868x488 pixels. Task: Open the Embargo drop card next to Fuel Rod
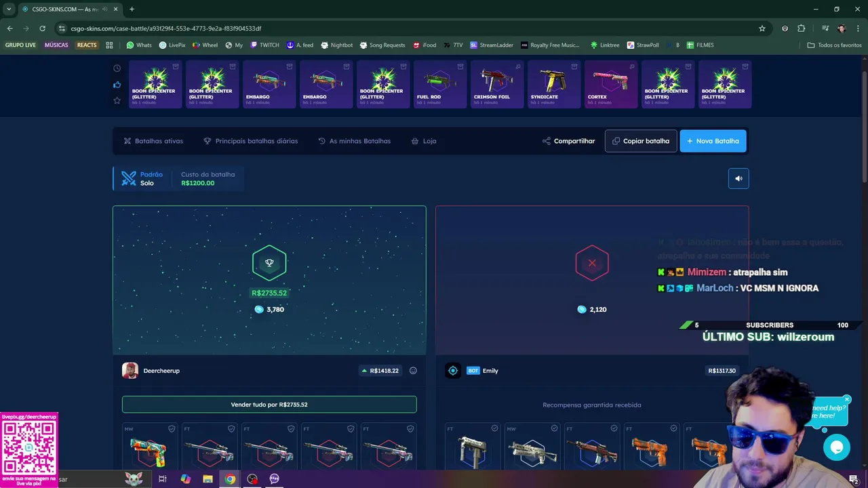(326, 84)
